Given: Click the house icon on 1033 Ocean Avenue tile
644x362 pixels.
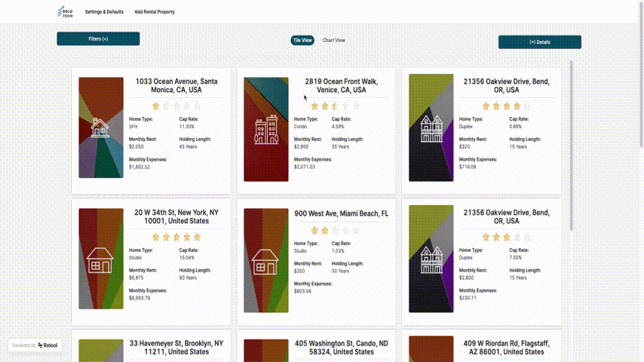Looking at the screenshot, I should (100, 127).
